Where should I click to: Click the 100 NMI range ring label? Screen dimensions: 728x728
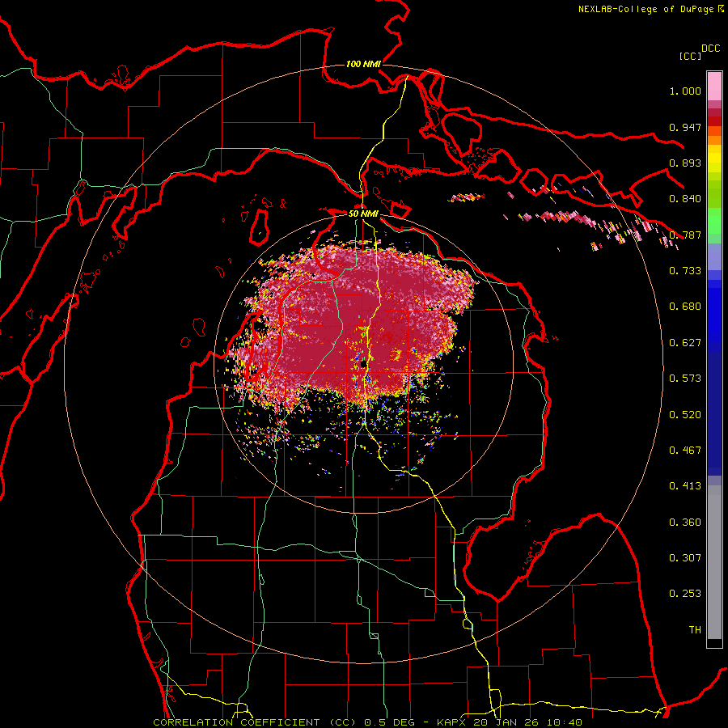[x=363, y=64]
